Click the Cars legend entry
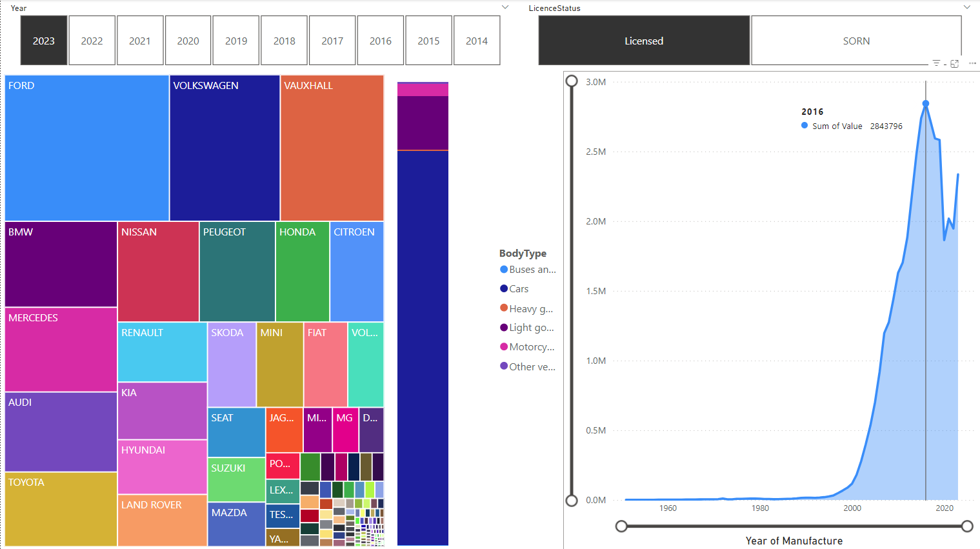Image resolution: width=980 pixels, height=549 pixels. 514,289
